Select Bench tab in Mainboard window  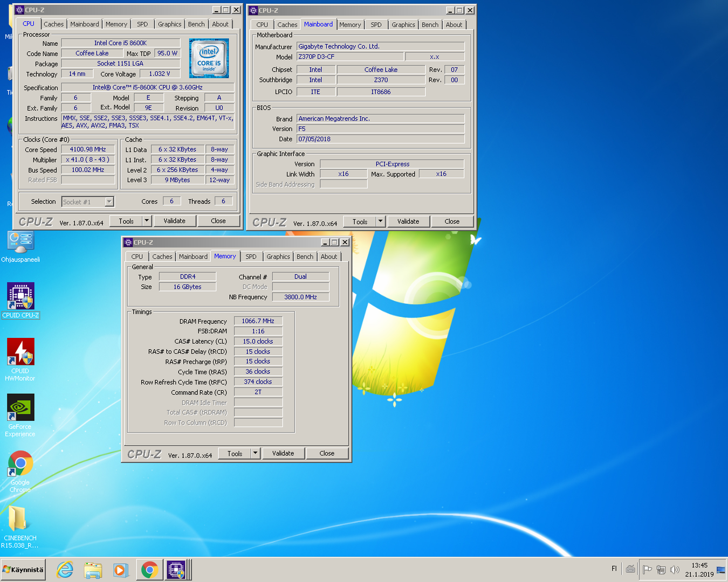pyautogui.click(x=430, y=25)
